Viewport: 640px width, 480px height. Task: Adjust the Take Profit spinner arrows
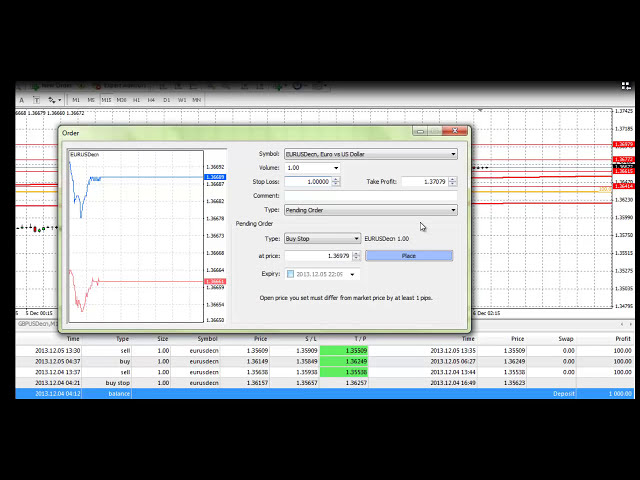tap(453, 182)
